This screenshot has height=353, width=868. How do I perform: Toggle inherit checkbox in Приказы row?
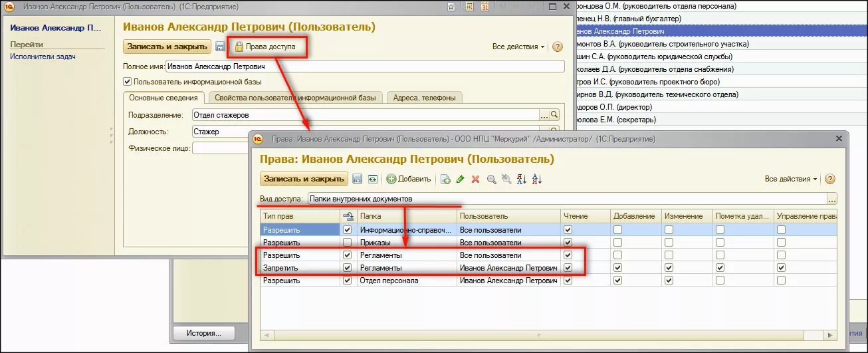(347, 243)
